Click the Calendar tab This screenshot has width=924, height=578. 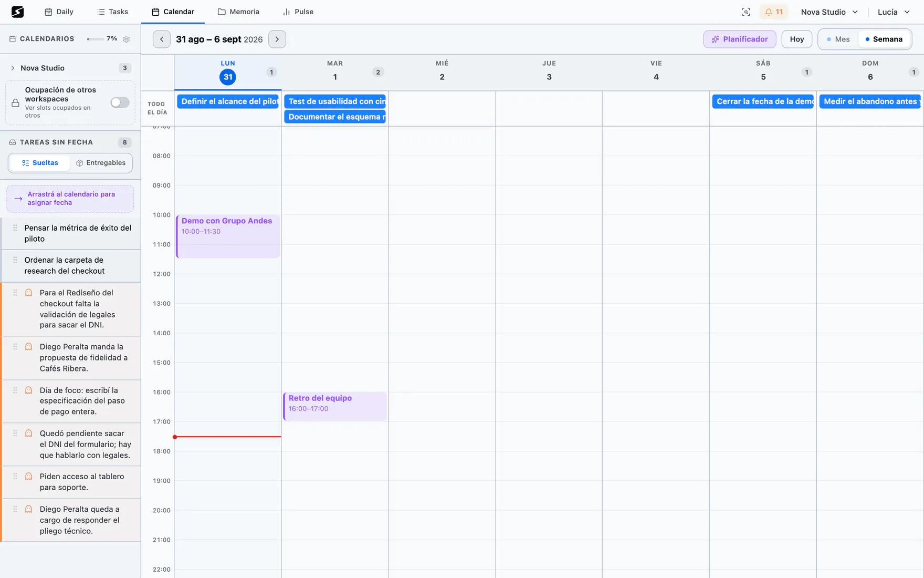click(173, 12)
